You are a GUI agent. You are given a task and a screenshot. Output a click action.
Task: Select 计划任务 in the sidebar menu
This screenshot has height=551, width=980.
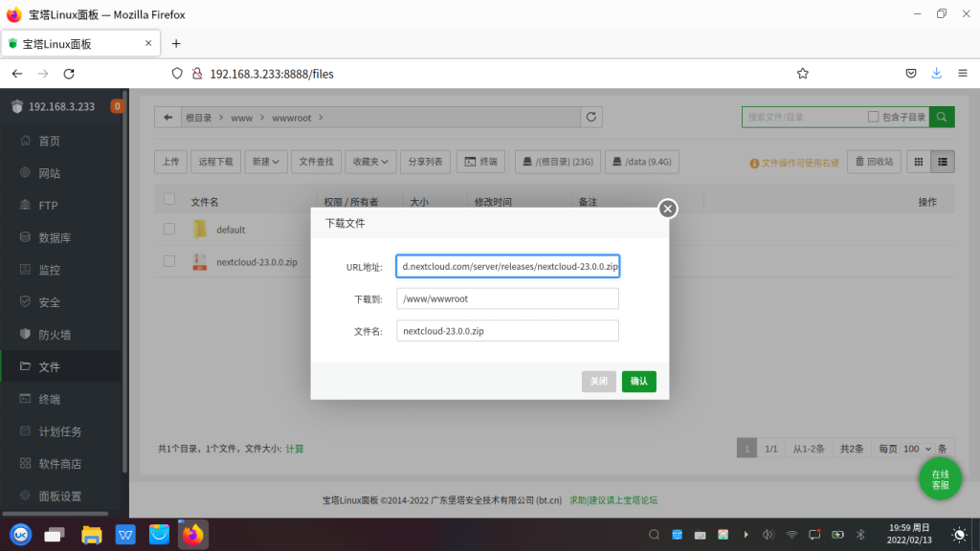point(59,431)
